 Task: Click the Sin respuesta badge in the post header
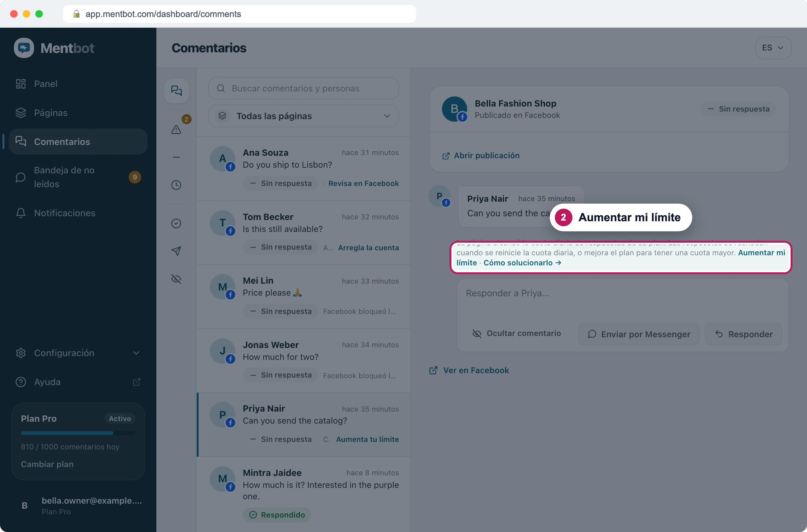coord(739,109)
